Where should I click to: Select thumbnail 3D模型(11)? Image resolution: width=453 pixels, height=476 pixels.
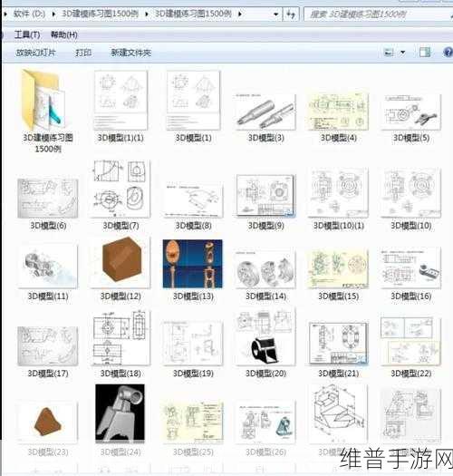click(x=48, y=267)
